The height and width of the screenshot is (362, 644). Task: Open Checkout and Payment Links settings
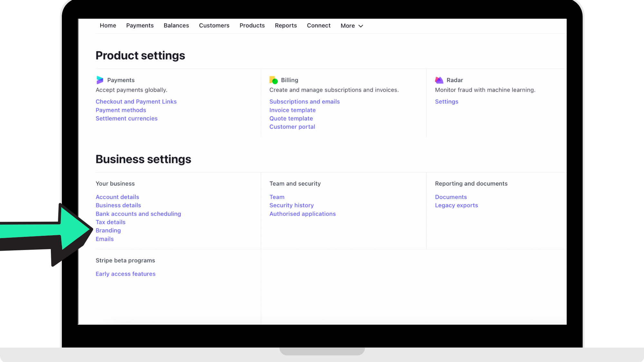136,102
